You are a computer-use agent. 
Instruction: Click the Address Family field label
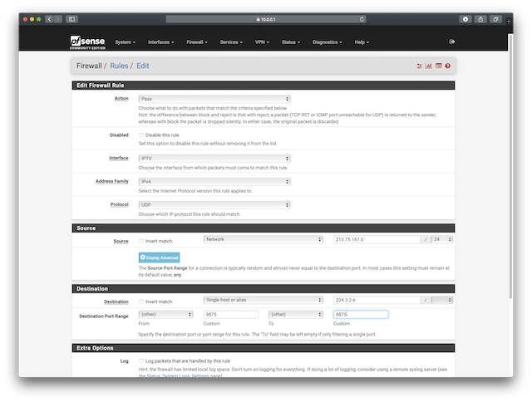tap(112, 182)
